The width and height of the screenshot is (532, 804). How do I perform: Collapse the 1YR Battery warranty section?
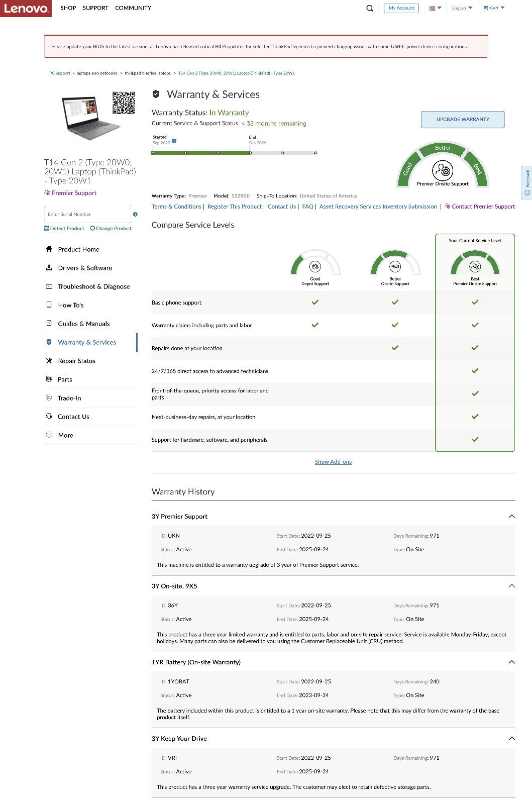(511, 662)
